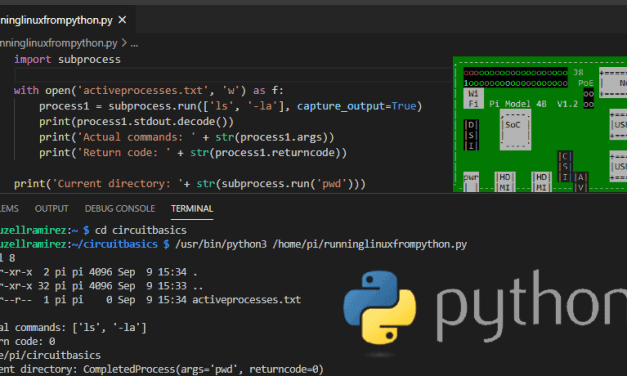Switch to the OUTPUT panel tab
This screenshot has width=627, height=376.
[52, 208]
